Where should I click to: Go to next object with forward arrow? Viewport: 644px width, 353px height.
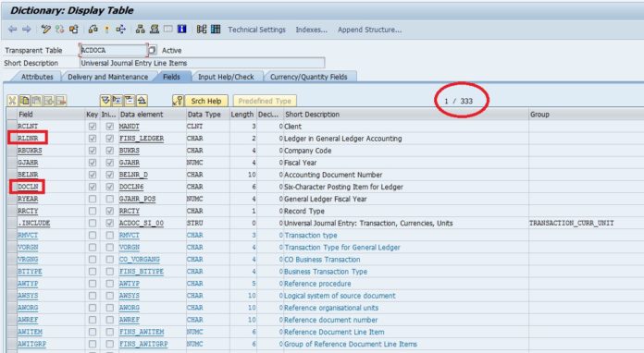[x=27, y=30]
